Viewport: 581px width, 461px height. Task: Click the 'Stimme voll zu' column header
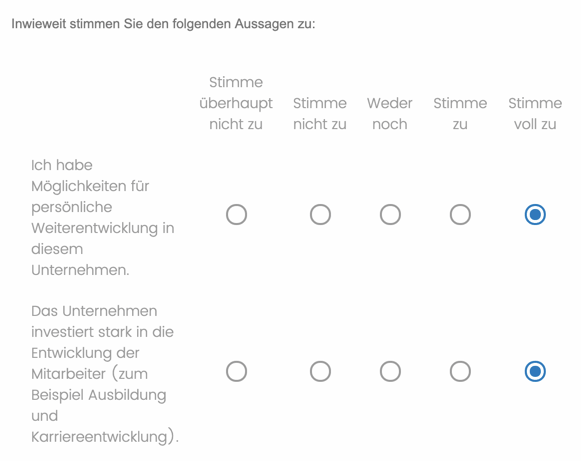coord(535,113)
